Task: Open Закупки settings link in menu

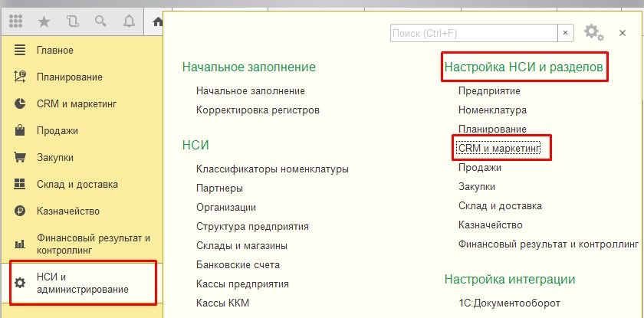Action: pos(477,187)
